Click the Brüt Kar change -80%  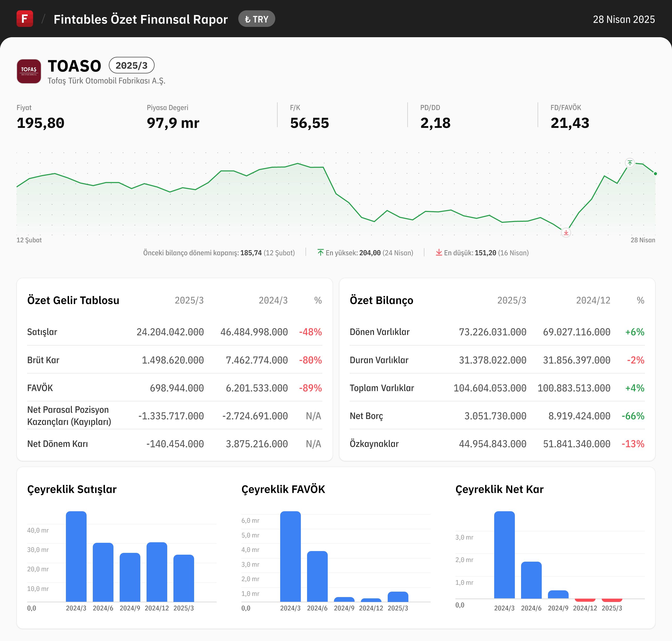(x=311, y=360)
